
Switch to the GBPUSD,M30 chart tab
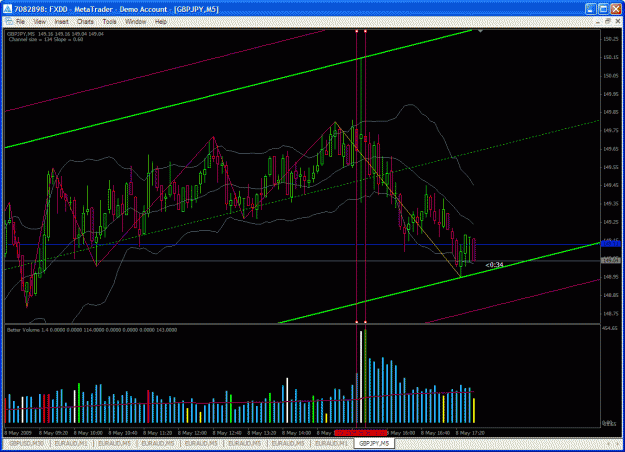27,443
